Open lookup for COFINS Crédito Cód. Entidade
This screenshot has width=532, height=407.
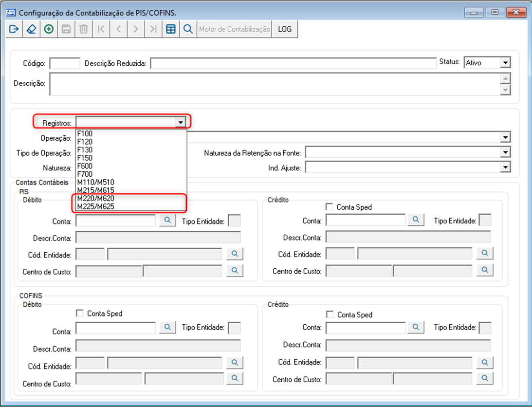pyautogui.click(x=485, y=362)
